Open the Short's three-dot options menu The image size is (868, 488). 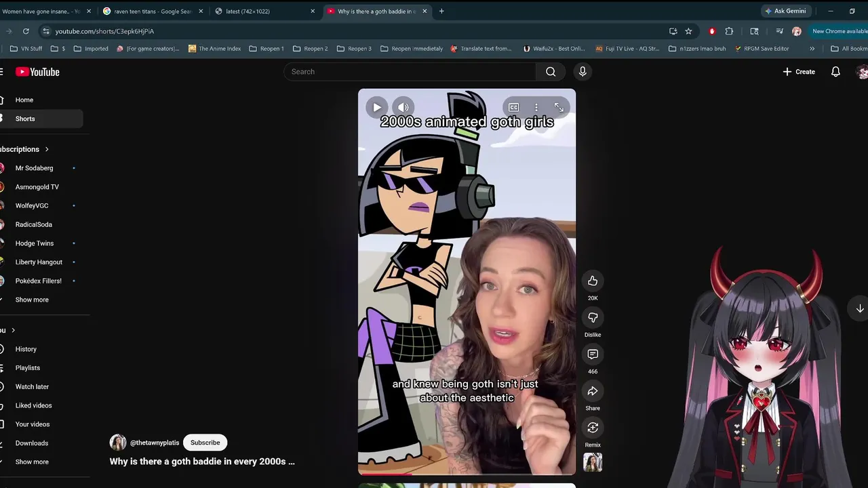(536, 107)
